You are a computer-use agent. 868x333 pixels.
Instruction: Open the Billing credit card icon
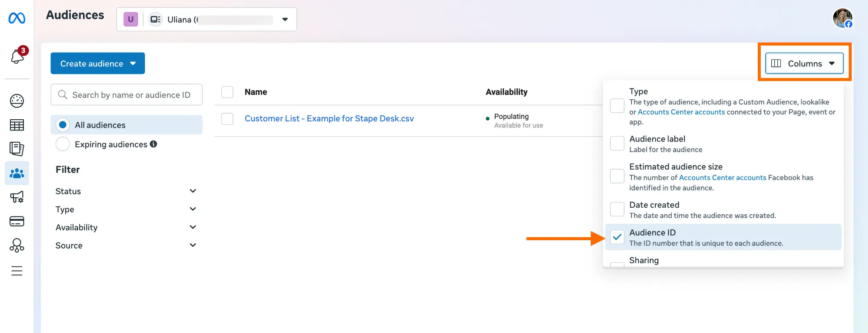[x=16, y=221]
